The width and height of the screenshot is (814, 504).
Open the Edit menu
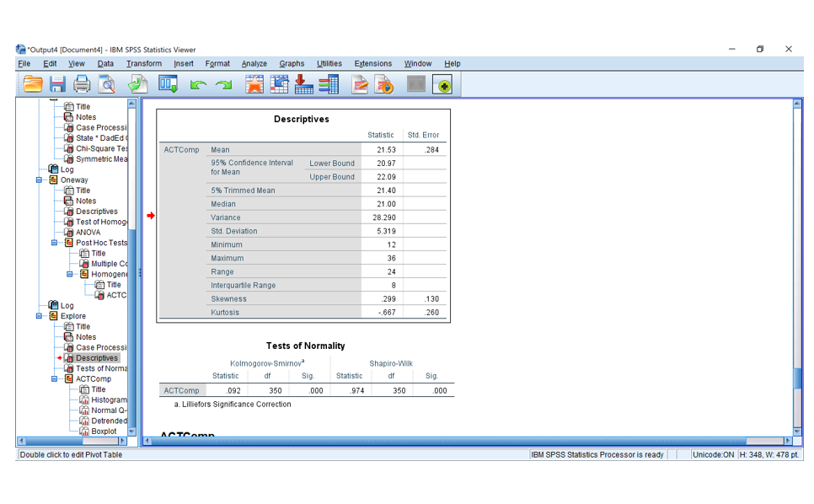50,63
